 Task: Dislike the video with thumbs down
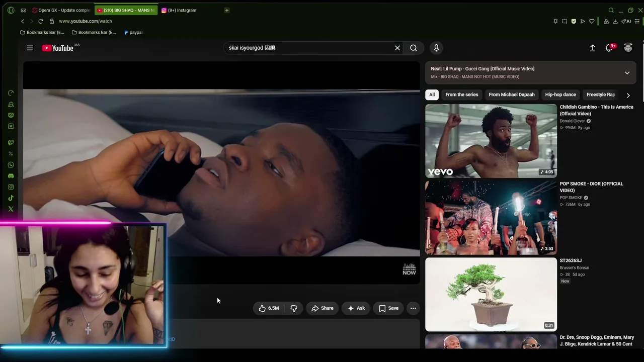point(294,308)
